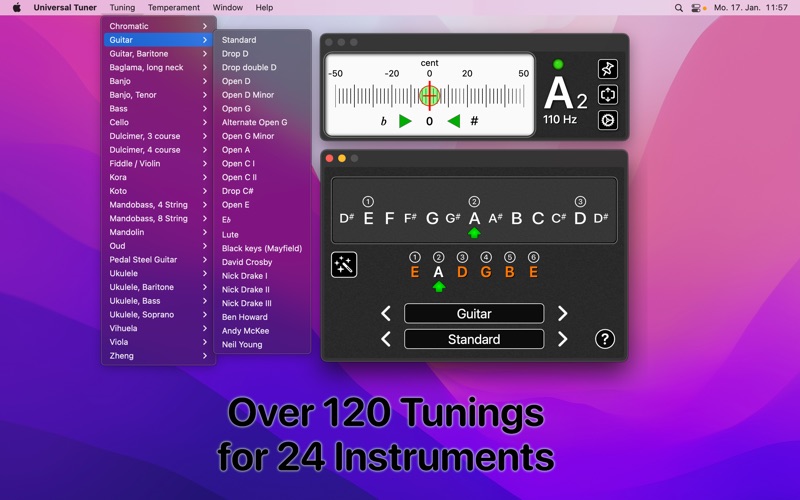800x500 pixels.
Task: Open the question mark help icon
Action: tap(605, 339)
